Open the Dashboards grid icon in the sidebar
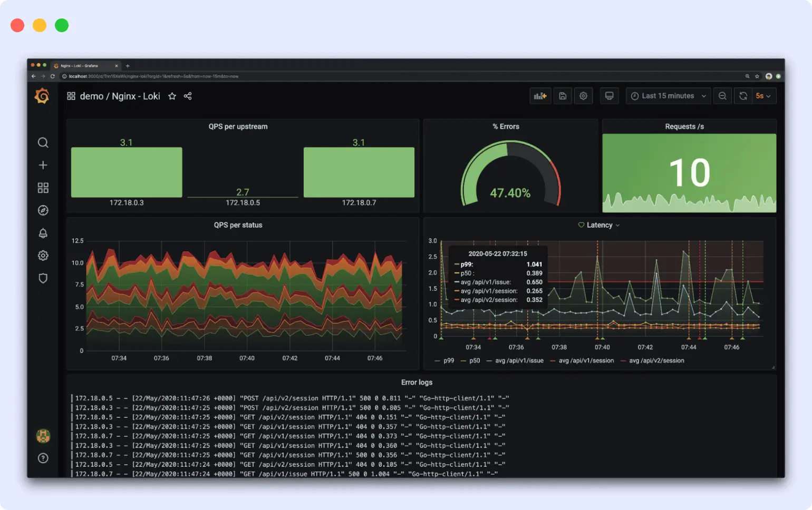 tap(43, 188)
